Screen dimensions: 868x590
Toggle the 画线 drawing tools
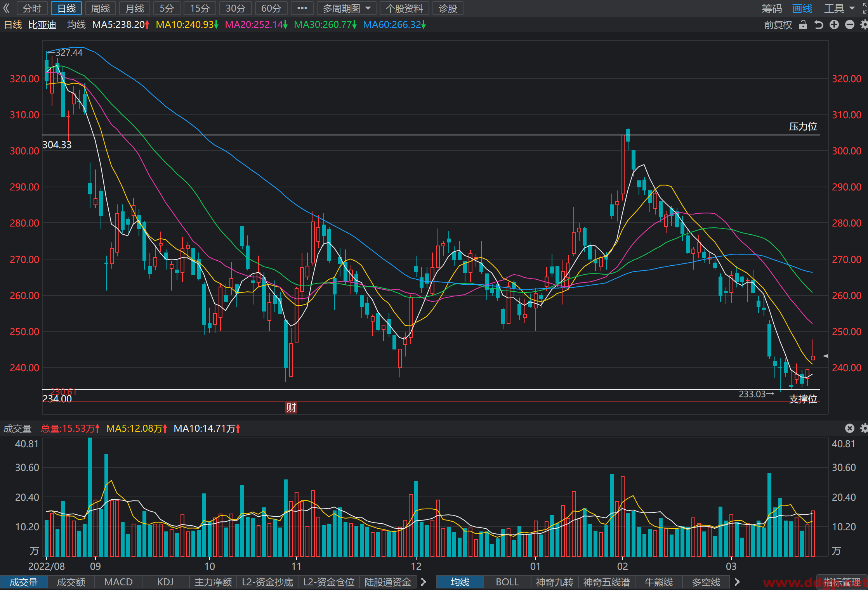(802, 8)
